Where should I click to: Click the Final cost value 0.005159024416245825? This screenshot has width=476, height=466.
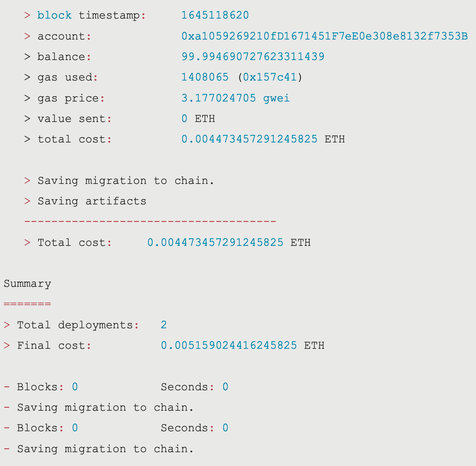click(x=229, y=345)
